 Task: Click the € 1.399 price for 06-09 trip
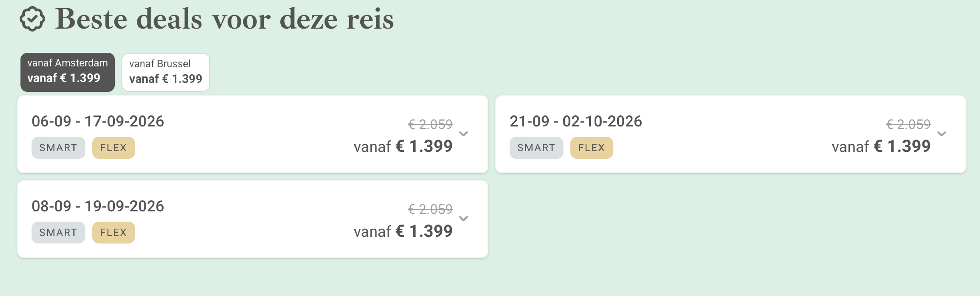click(x=424, y=147)
